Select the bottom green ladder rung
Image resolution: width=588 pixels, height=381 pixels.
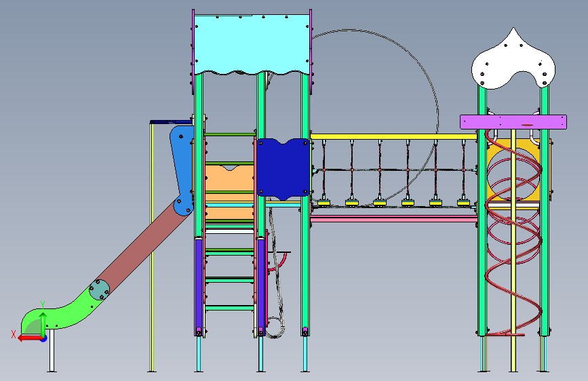pyautogui.click(x=229, y=308)
